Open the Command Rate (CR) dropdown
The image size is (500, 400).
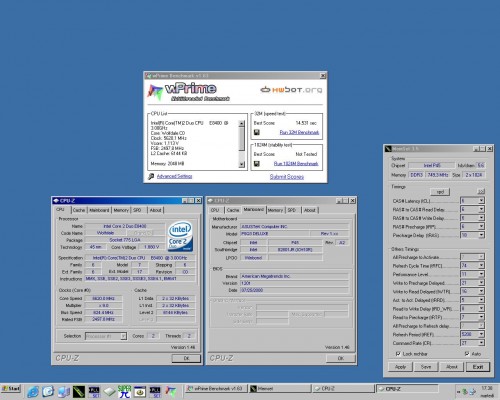[x=481, y=343]
